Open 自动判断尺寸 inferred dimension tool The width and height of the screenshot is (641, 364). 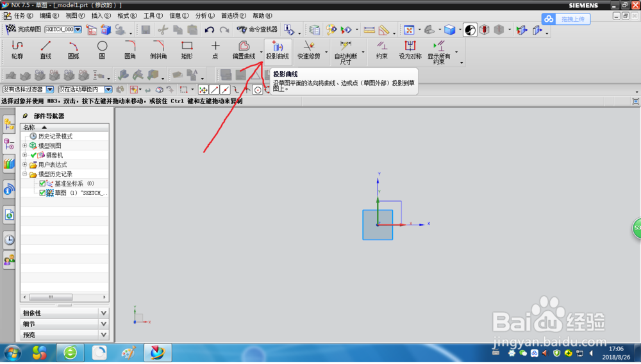coord(345,53)
